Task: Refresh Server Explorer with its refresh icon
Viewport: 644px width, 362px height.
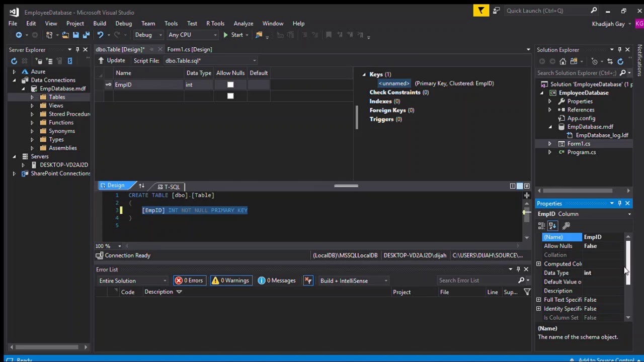Action: 14,61
